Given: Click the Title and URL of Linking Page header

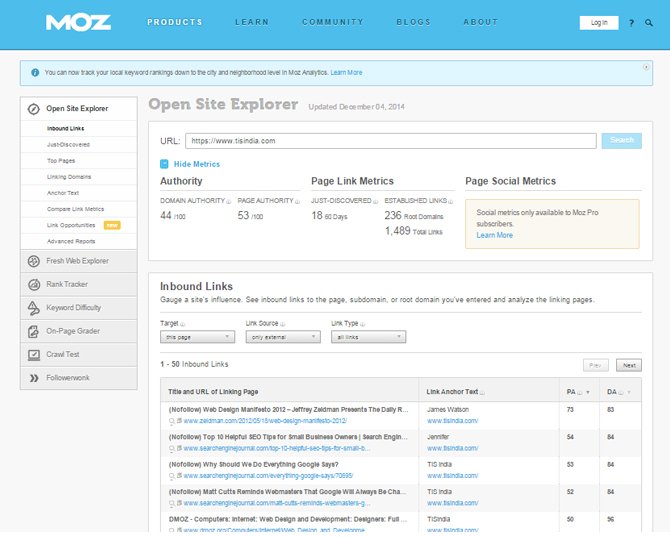Looking at the screenshot, I should pyautogui.click(x=213, y=392).
